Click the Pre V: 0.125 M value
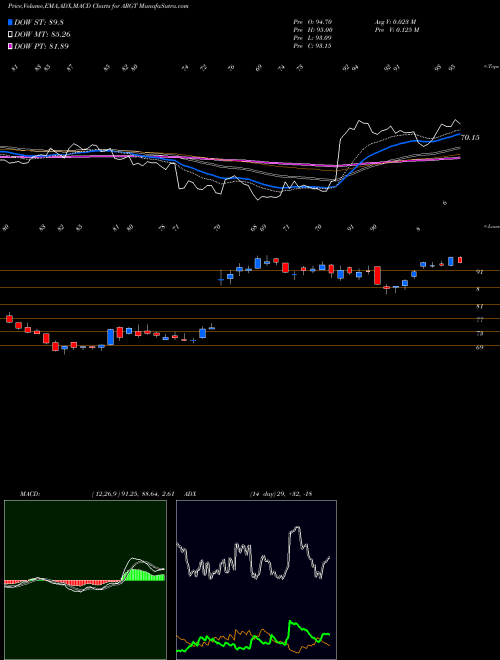 click(x=396, y=29)
